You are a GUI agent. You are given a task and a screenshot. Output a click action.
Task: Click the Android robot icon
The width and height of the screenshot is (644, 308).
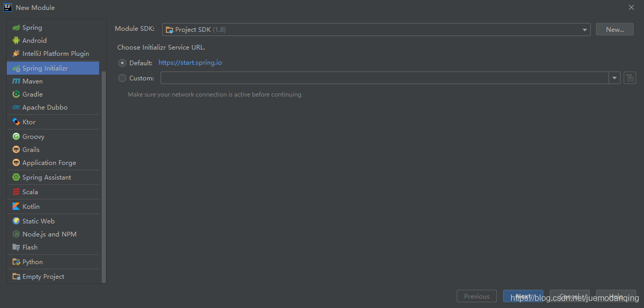coord(16,41)
